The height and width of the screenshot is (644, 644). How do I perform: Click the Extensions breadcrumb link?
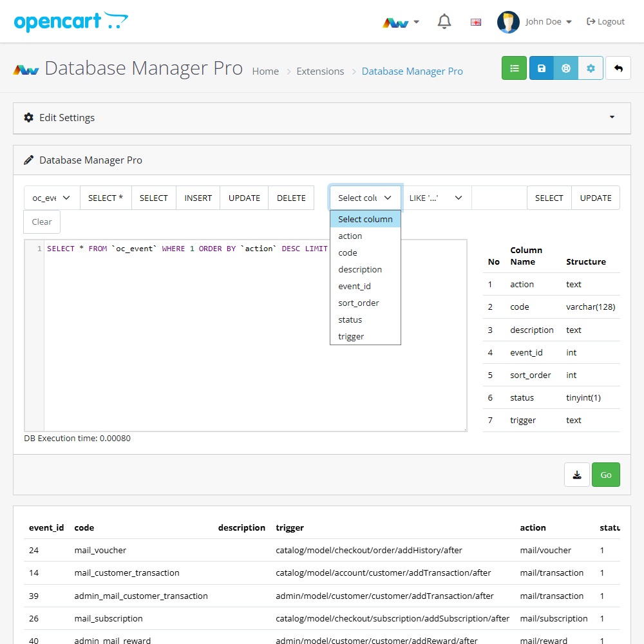(320, 71)
